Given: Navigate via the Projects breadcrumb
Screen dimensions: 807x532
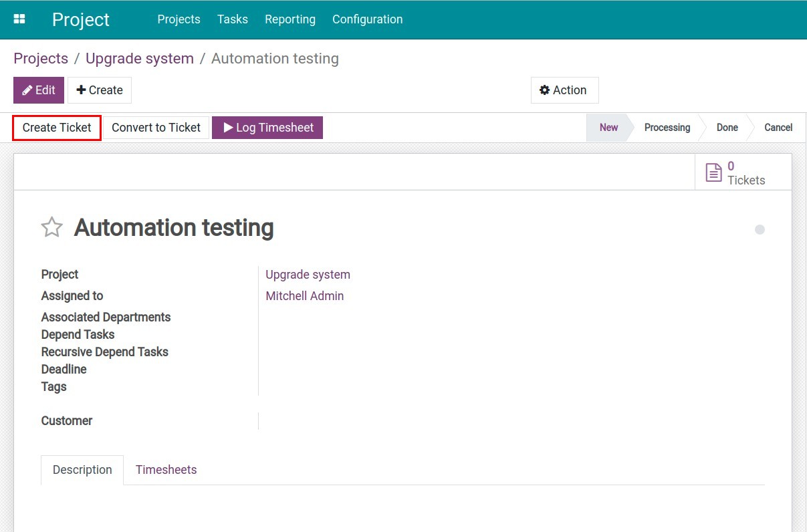Looking at the screenshot, I should pos(41,58).
